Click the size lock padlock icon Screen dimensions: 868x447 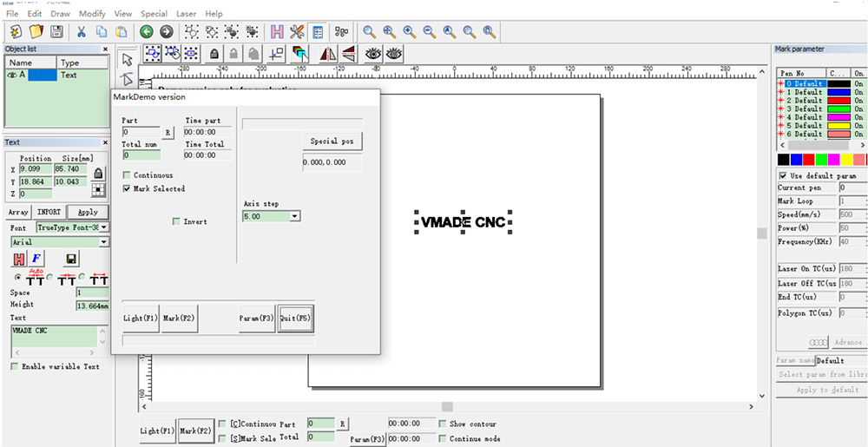(x=99, y=173)
